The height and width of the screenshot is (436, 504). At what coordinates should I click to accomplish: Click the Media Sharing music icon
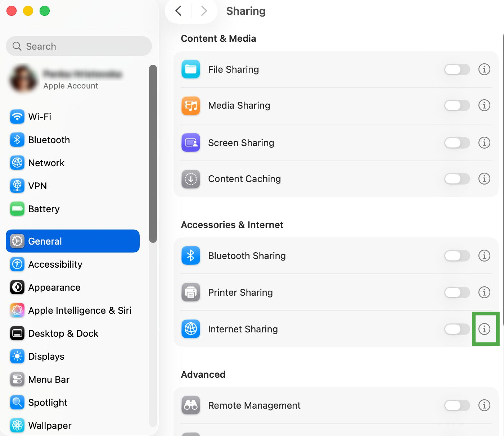click(x=191, y=105)
